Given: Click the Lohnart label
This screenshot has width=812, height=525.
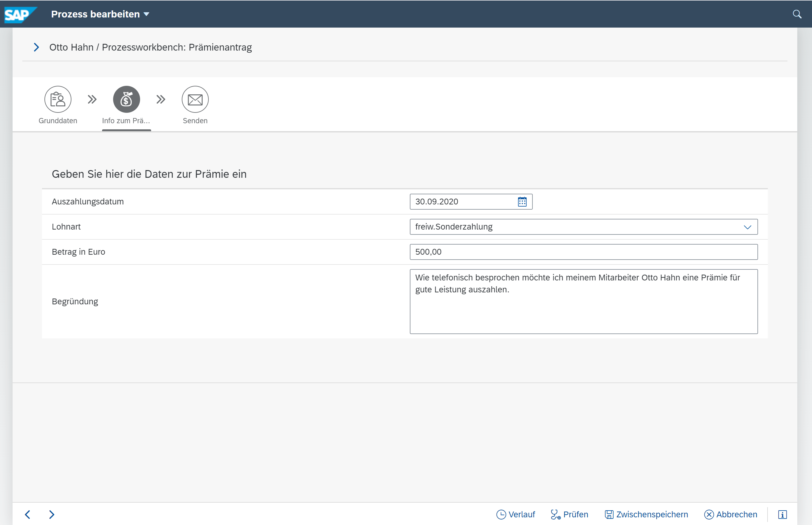Looking at the screenshot, I should (66, 227).
